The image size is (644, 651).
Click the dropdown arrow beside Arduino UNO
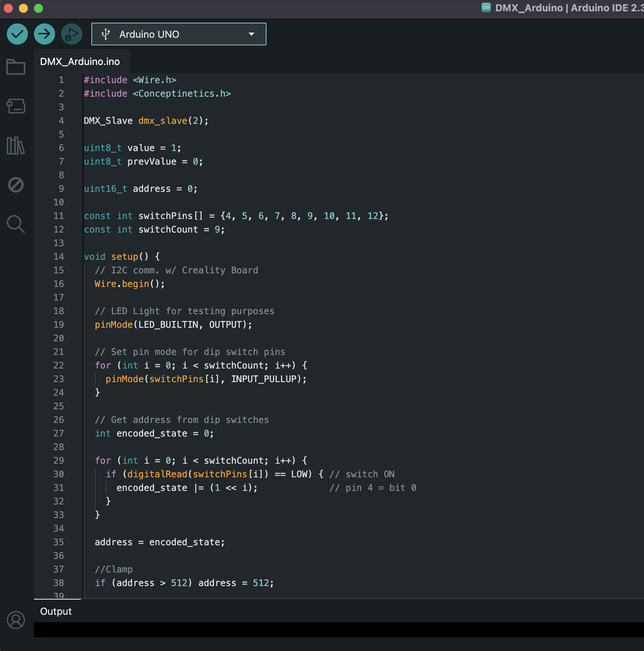[251, 34]
